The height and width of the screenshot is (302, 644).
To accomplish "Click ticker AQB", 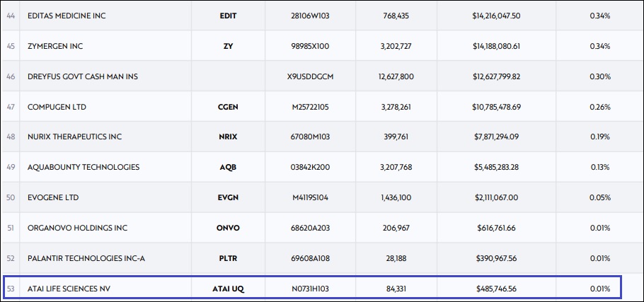I will (229, 167).
